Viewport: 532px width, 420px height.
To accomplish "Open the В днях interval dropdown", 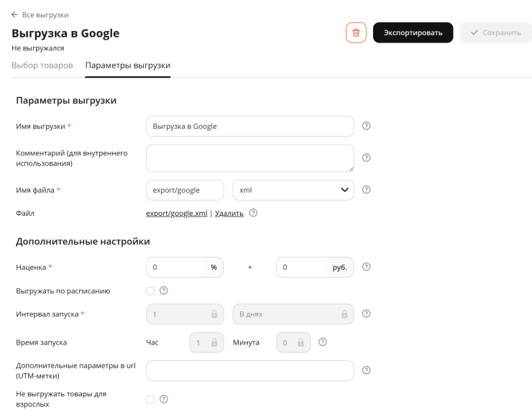I will pos(293,314).
